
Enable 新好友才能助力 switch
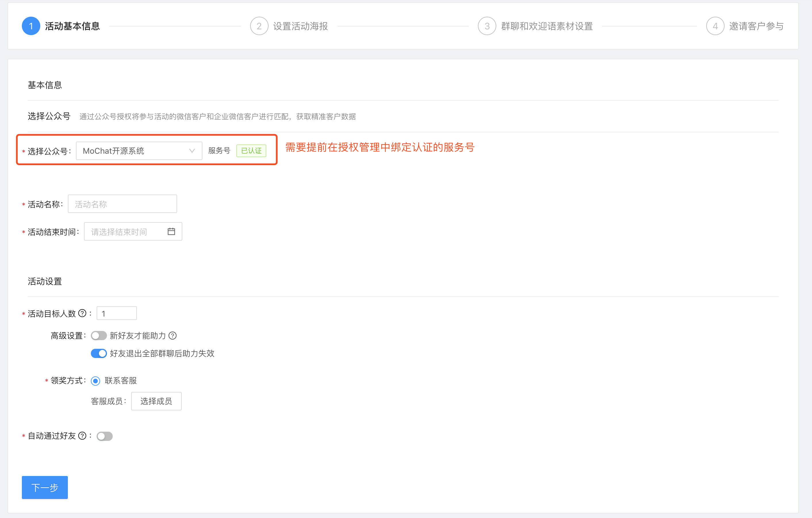click(99, 336)
